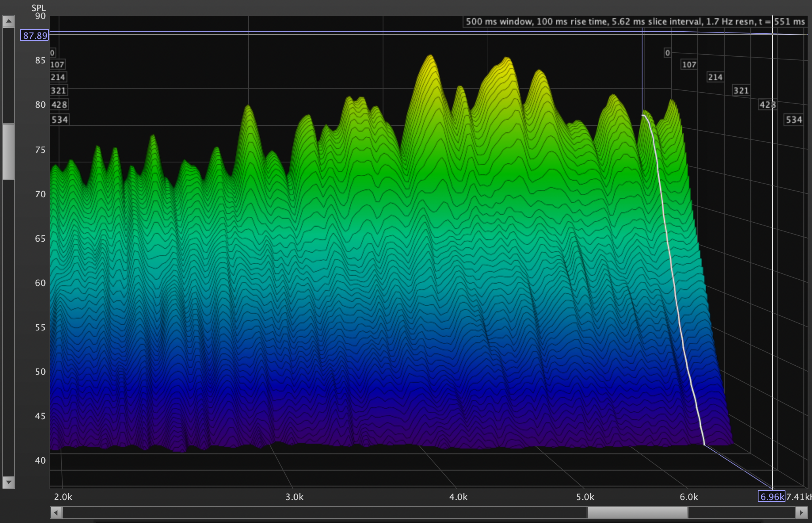Click the 87.89 SPL cursor readout box
Screen dimensions: 812x523
pos(35,35)
